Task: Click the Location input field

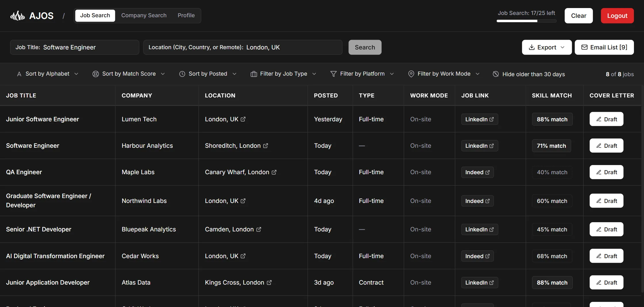Action: pyautogui.click(x=243, y=47)
